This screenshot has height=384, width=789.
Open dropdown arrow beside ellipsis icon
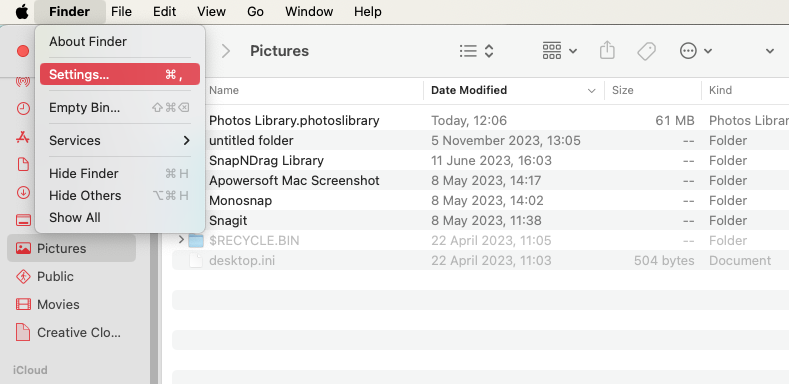click(708, 51)
